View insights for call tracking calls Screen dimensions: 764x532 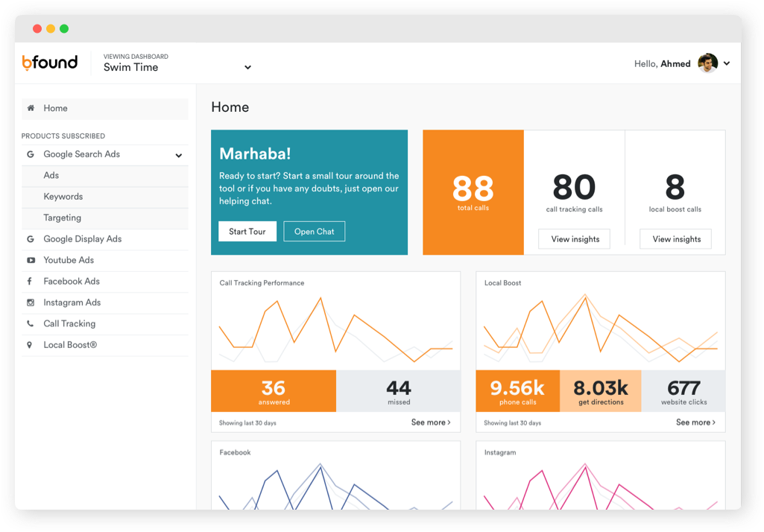(x=575, y=239)
